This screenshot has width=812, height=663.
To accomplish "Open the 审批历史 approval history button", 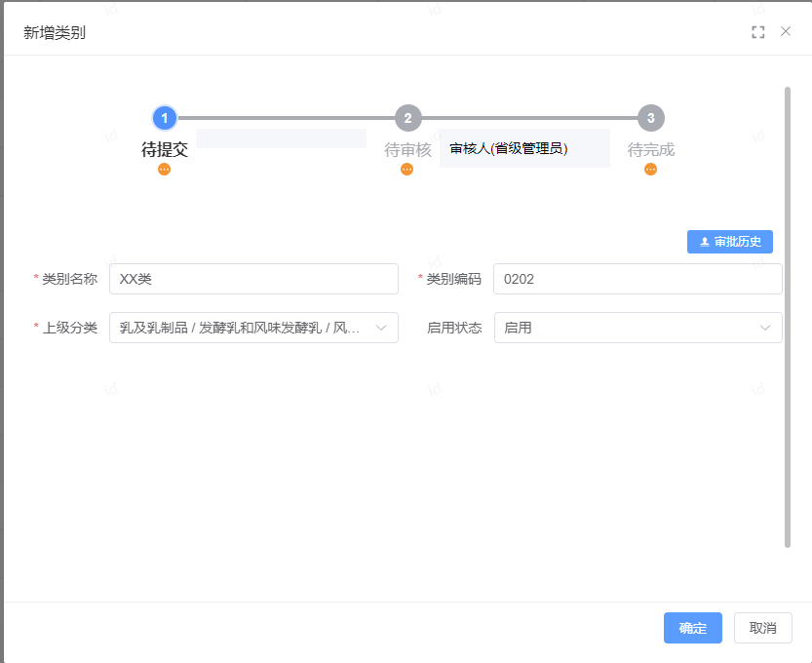I will [x=730, y=242].
